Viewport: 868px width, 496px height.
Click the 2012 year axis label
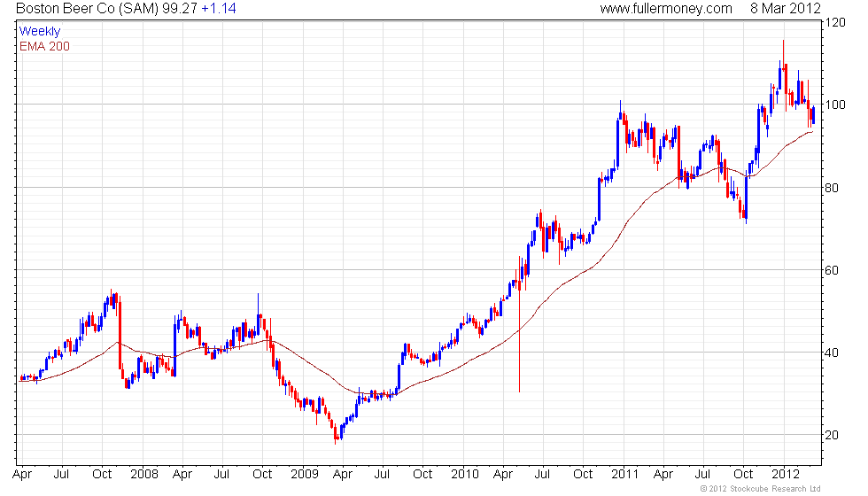[x=786, y=475]
